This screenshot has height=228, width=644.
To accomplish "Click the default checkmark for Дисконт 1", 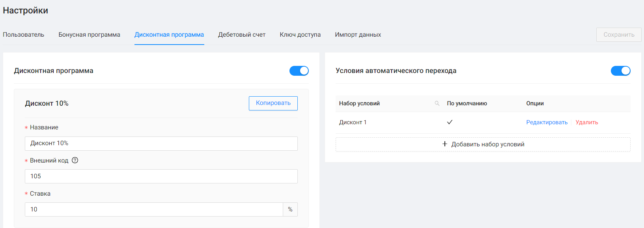I will [x=450, y=122].
